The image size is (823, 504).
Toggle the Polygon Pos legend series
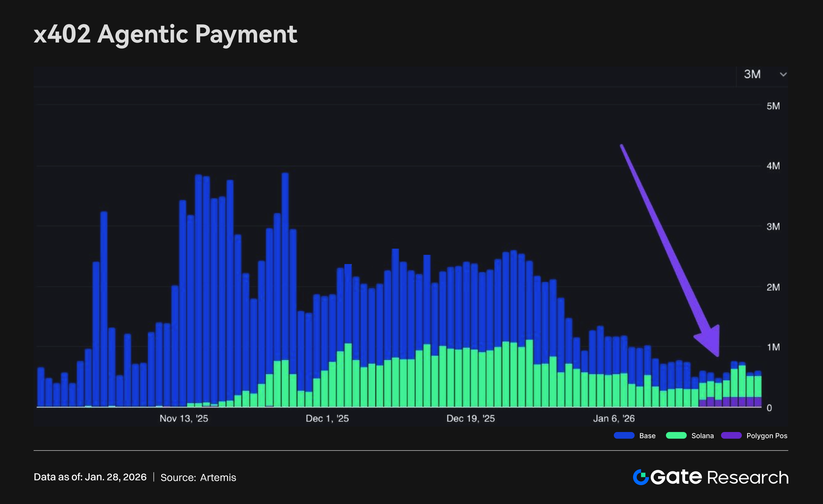coord(766,436)
